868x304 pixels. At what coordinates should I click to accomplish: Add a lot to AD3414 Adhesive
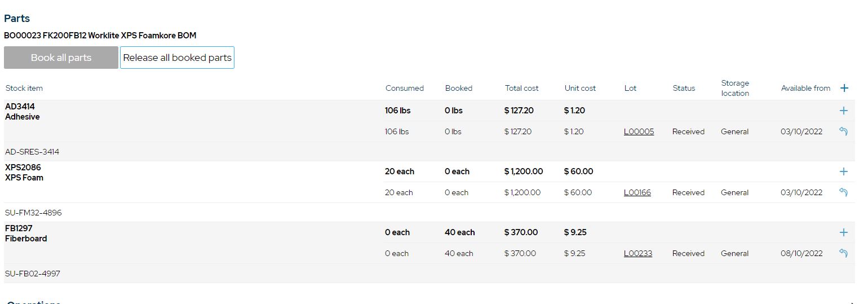point(843,111)
